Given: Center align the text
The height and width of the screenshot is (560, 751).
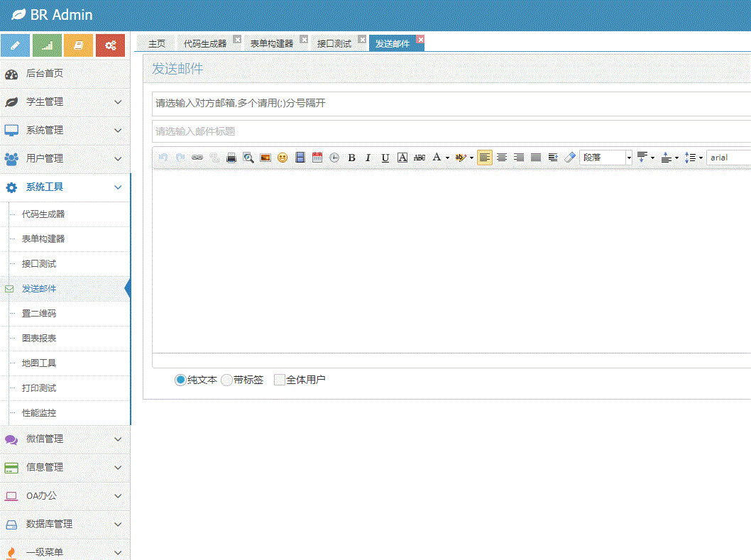Looking at the screenshot, I should (502, 158).
